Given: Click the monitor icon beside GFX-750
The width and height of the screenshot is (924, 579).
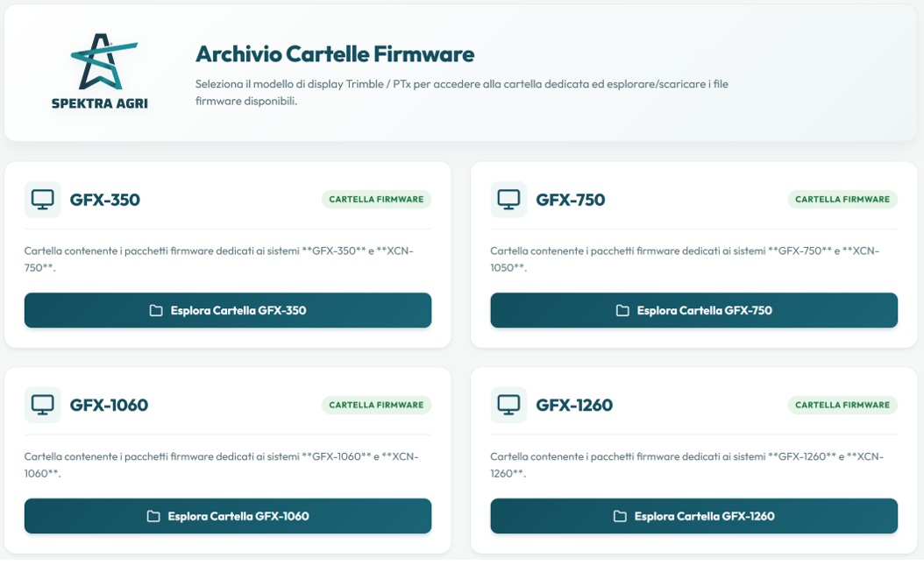Looking at the screenshot, I should [508, 200].
